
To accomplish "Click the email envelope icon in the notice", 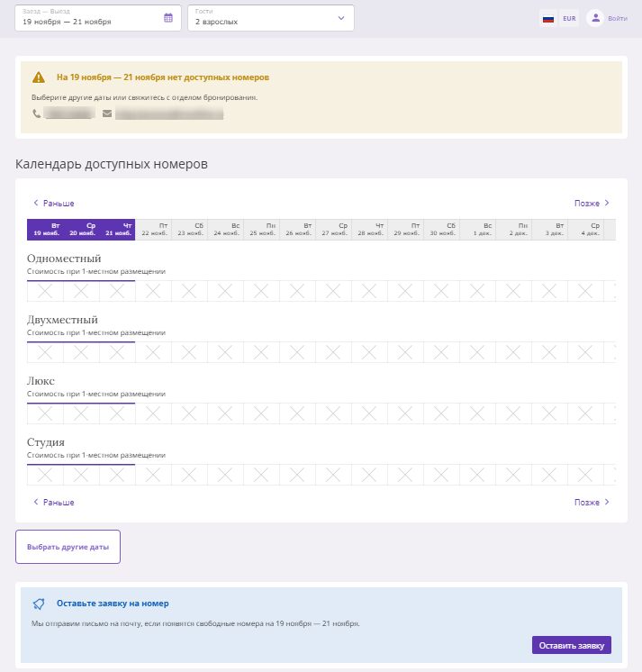I will tap(107, 114).
